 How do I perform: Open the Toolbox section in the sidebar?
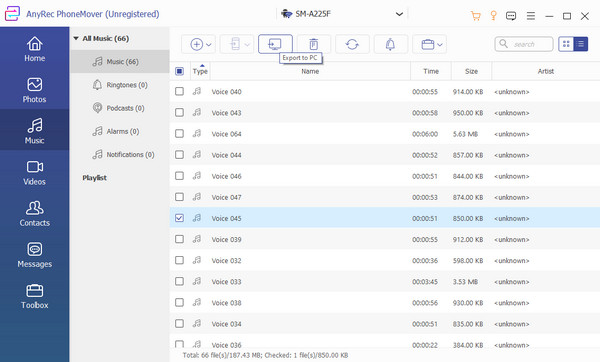pyautogui.click(x=34, y=296)
